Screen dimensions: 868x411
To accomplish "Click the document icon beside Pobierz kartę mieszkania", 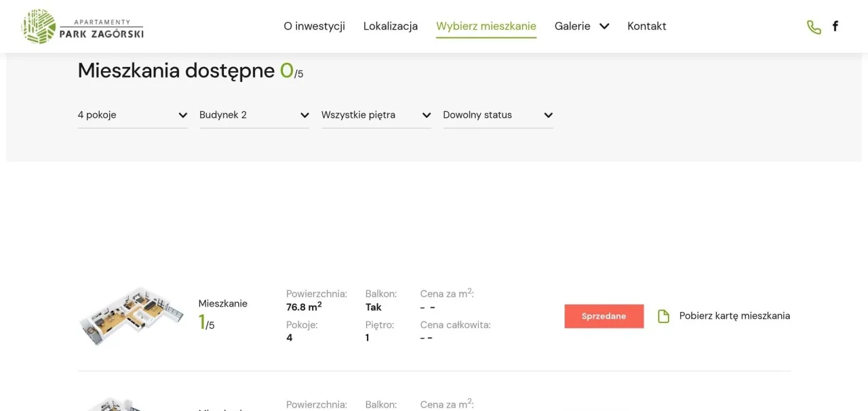I will pyautogui.click(x=664, y=316).
